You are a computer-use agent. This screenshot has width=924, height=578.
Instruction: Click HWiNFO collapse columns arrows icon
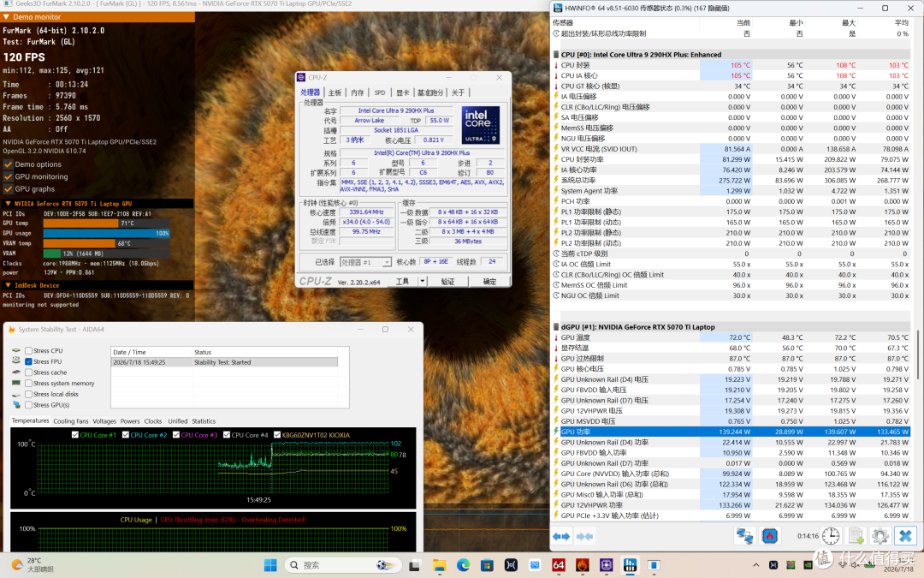pos(584,536)
